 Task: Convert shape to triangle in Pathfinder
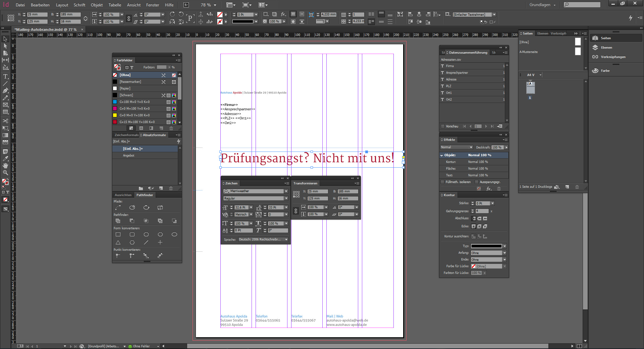coord(118,242)
